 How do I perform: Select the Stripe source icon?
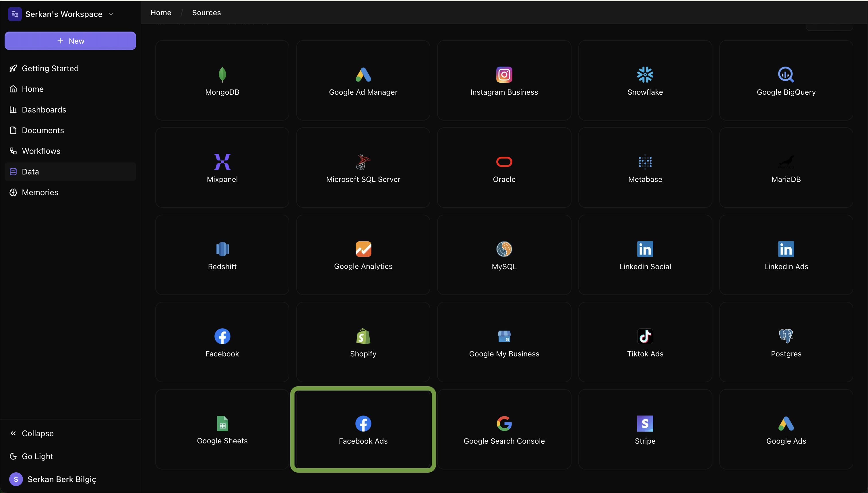pos(645,424)
